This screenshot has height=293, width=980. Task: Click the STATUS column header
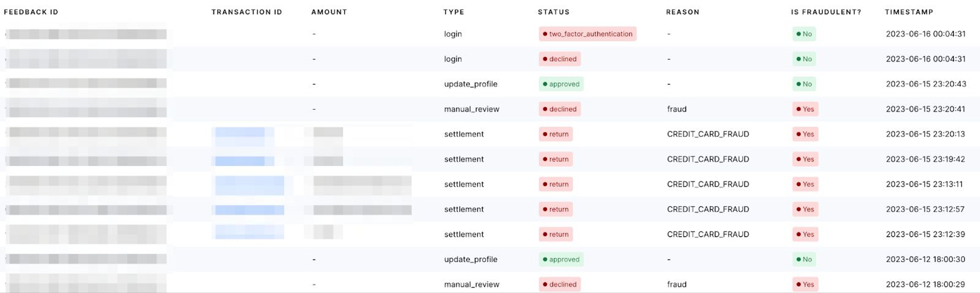pos(554,12)
